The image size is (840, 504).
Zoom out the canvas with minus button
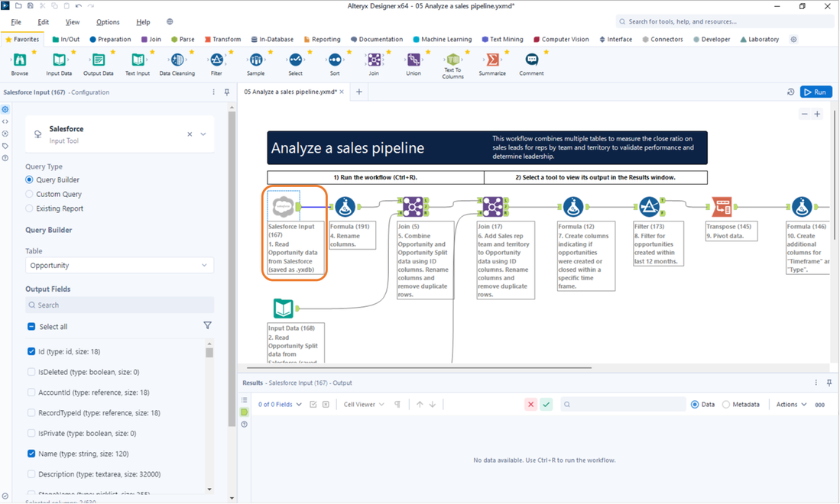pyautogui.click(x=804, y=114)
